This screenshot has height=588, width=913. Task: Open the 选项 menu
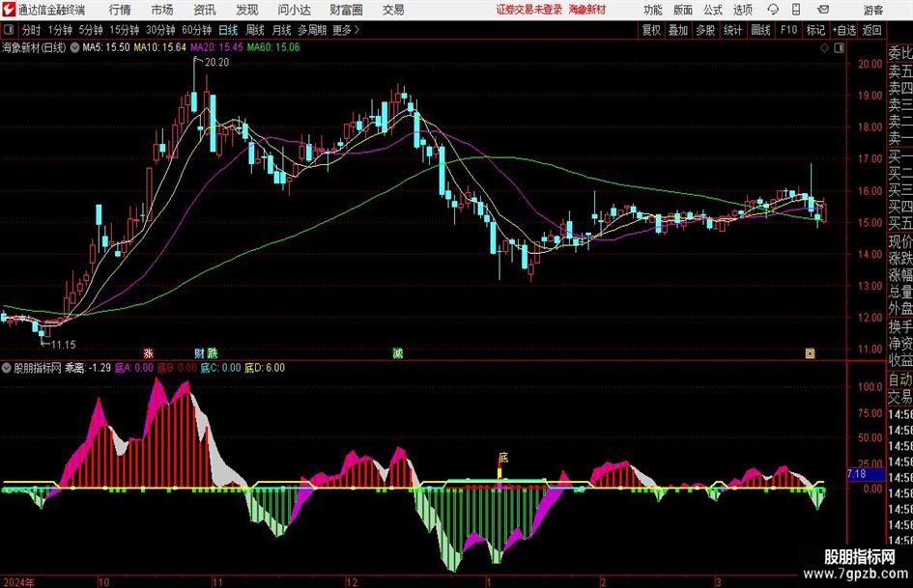pyautogui.click(x=742, y=10)
